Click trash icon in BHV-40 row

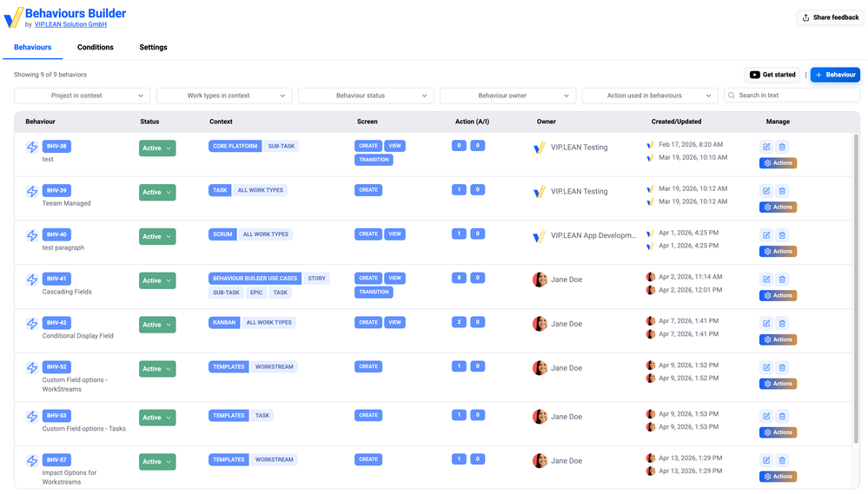(782, 235)
